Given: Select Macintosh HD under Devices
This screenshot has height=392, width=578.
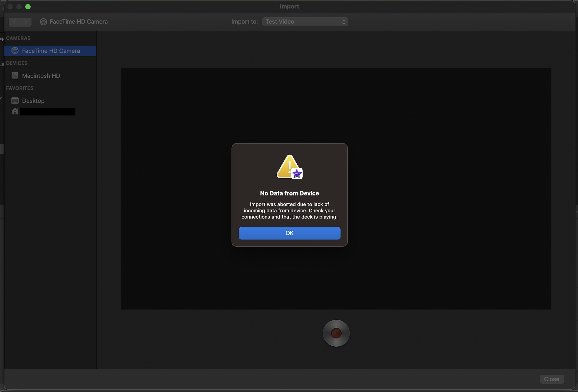Looking at the screenshot, I should [41, 76].
